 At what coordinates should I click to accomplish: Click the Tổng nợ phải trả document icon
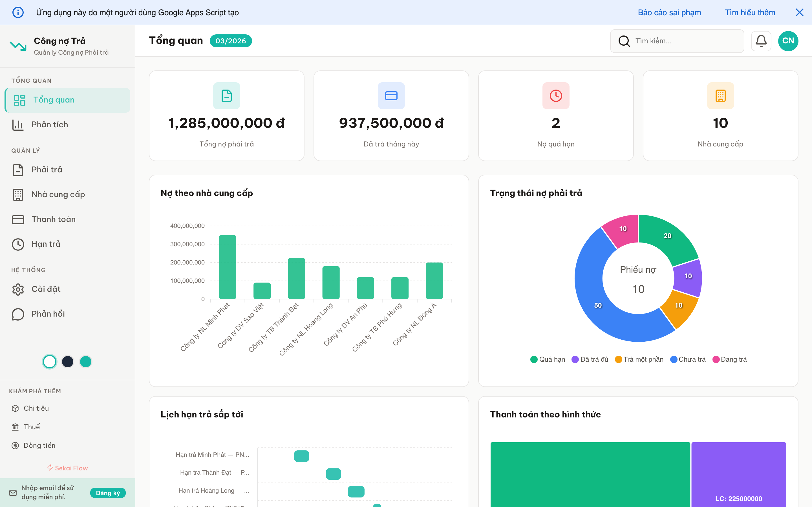pos(226,95)
